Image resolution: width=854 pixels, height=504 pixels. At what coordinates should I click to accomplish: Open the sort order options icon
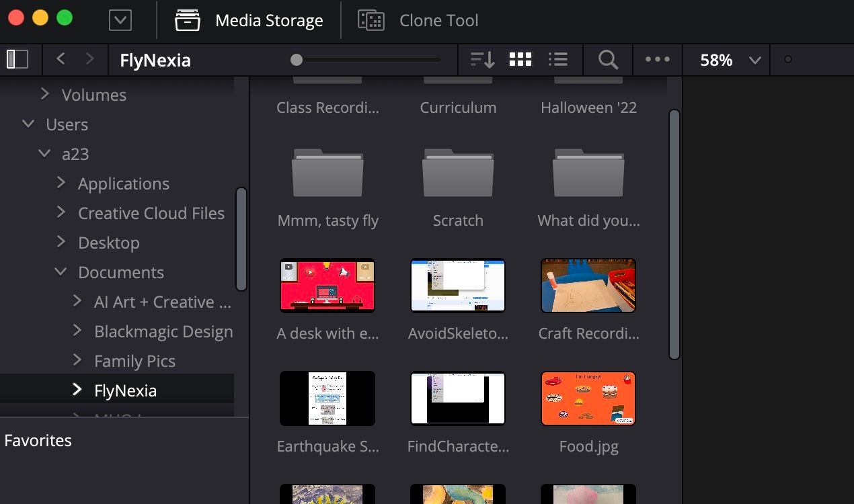(x=482, y=60)
